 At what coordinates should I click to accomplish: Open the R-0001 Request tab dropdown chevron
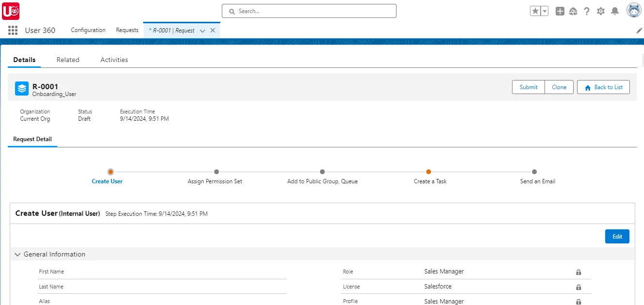pos(202,30)
